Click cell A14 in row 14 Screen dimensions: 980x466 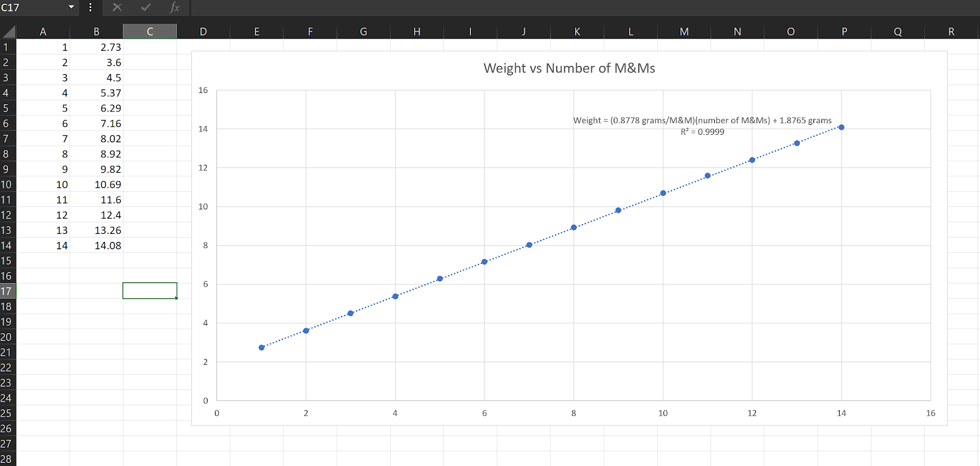click(x=43, y=246)
